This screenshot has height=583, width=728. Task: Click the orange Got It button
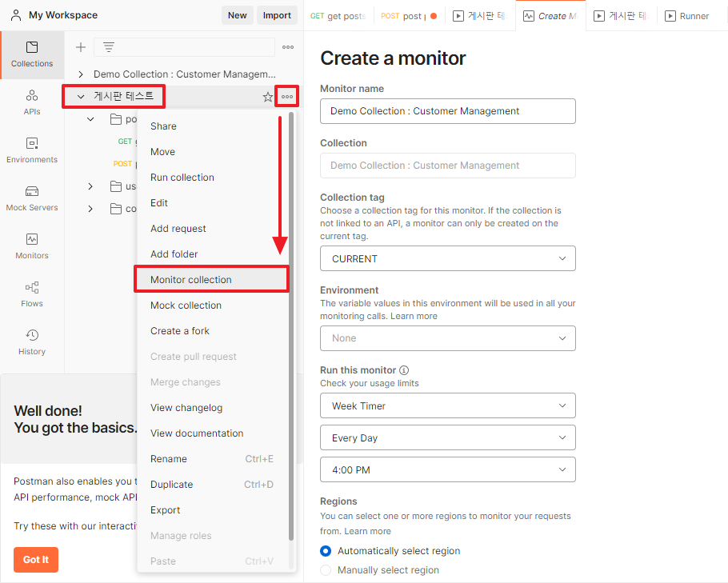click(x=36, y=560)
